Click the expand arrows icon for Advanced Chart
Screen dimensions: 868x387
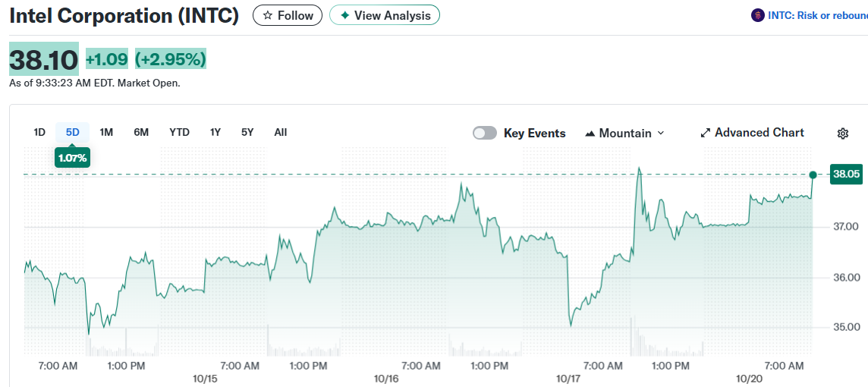(x=705, y=133)
